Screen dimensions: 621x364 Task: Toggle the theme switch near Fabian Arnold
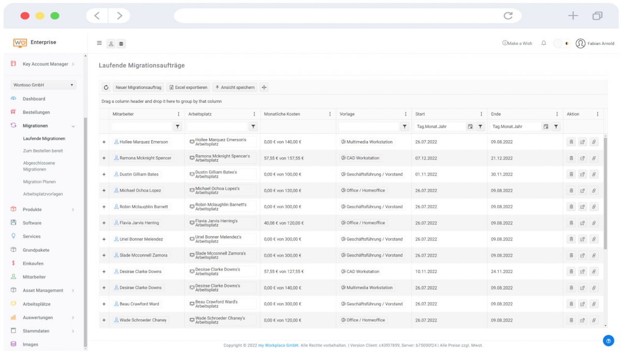[x=561, y=44]
